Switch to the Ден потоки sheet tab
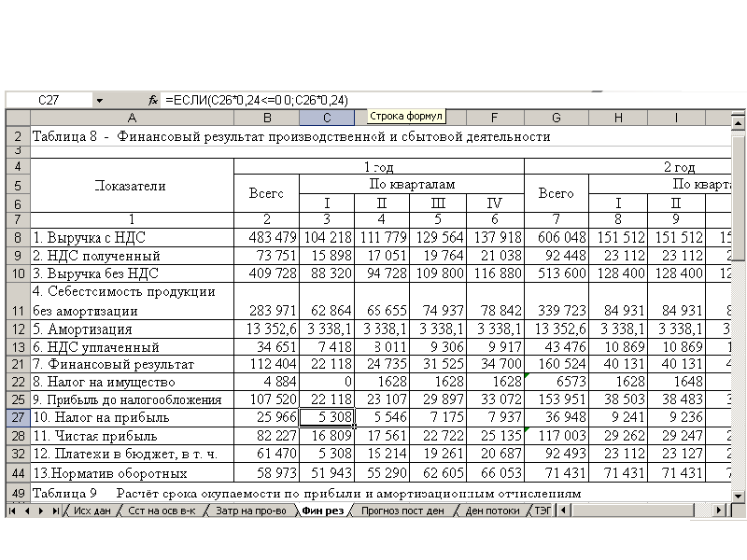The height and width of the screenshot is (560, 747). pyautogui.click(x=492, y=511)
